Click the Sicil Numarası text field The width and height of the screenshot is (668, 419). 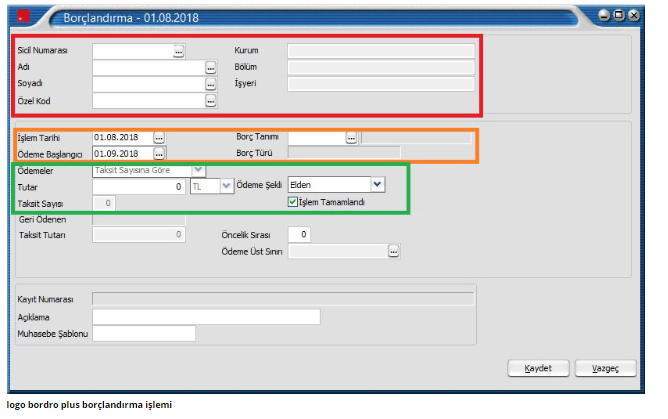click(x=131, y=49)
